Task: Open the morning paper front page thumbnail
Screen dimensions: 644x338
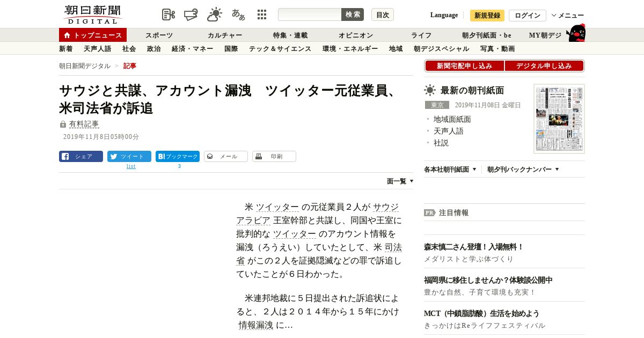Action: [559, 119]
